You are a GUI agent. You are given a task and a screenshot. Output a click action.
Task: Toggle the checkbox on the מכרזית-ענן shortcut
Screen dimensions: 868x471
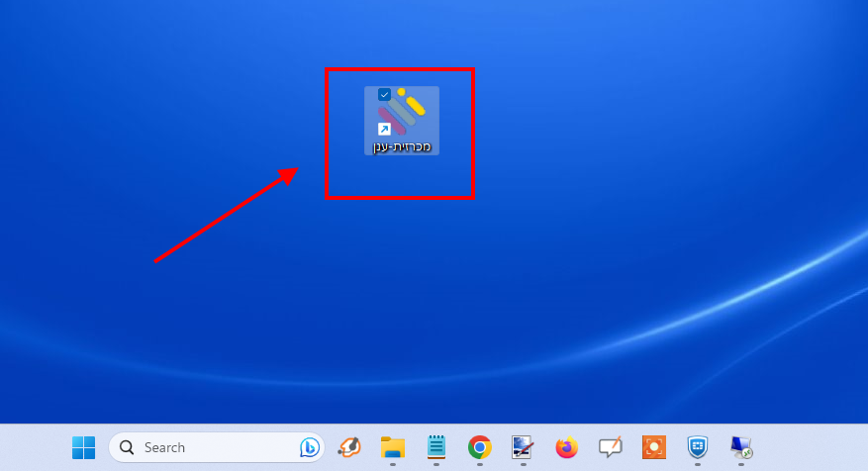click(x=384, y=95)
